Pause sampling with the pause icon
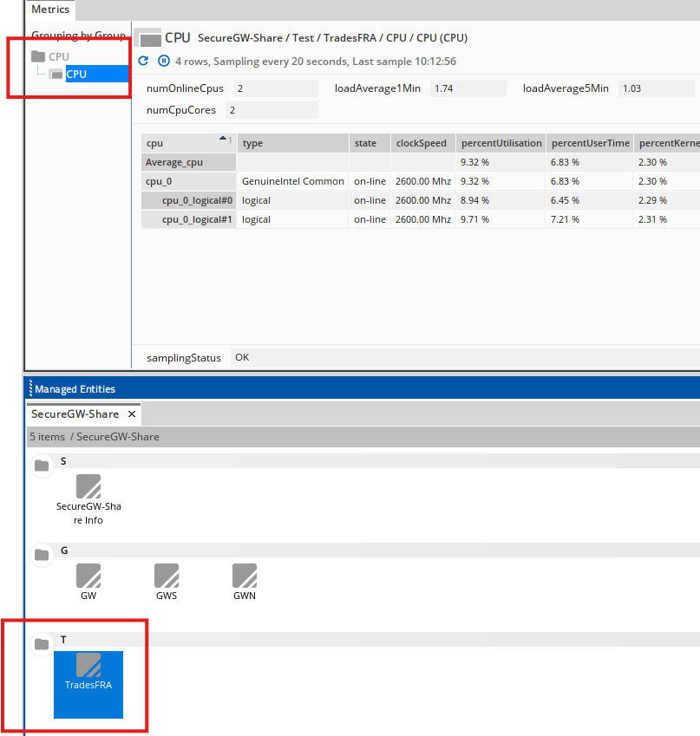This screenshot has height=736, width=700. [x=164, y=62]
